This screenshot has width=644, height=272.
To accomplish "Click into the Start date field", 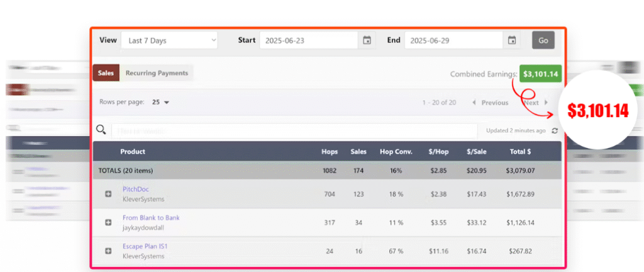I will click(308, 40).
